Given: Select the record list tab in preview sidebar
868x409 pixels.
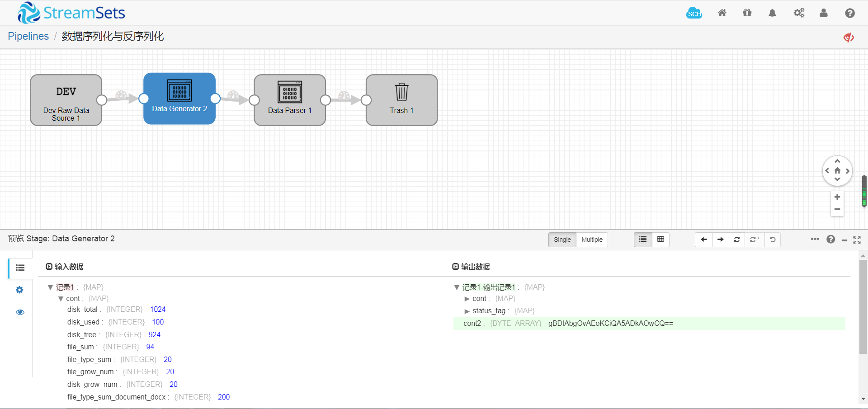Looking at the screenshot, I should [x=19, y=268].
